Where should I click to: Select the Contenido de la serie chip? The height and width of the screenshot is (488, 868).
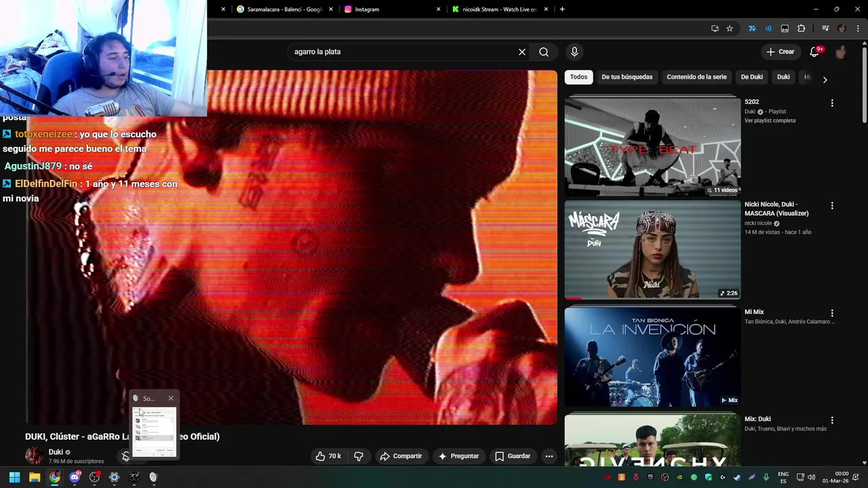[696, 77]
